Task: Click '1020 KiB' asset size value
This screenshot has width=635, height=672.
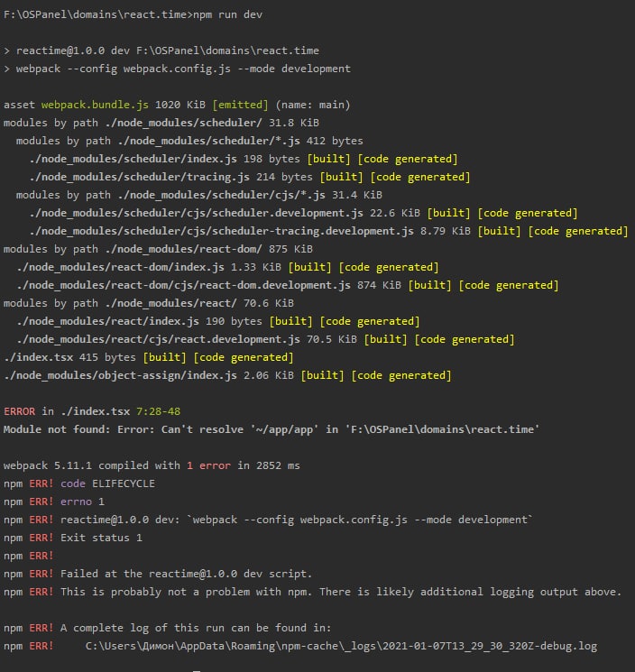Action: click(180, 105)
